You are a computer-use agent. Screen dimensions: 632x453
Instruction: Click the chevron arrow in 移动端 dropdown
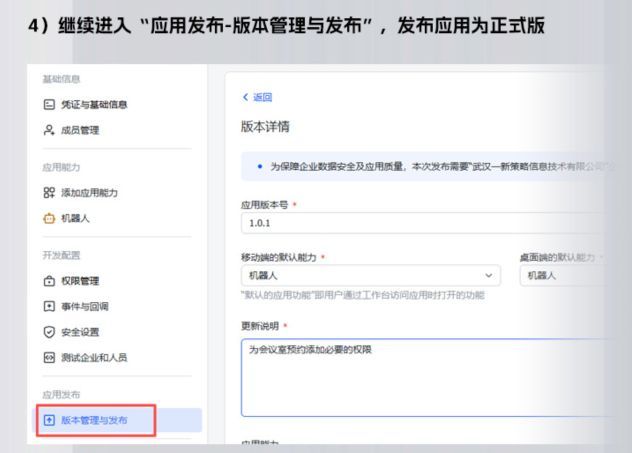(489, 275)
